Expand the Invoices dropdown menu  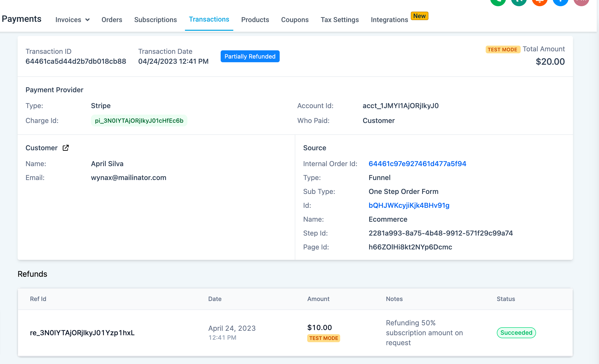(x=72, y=20)
